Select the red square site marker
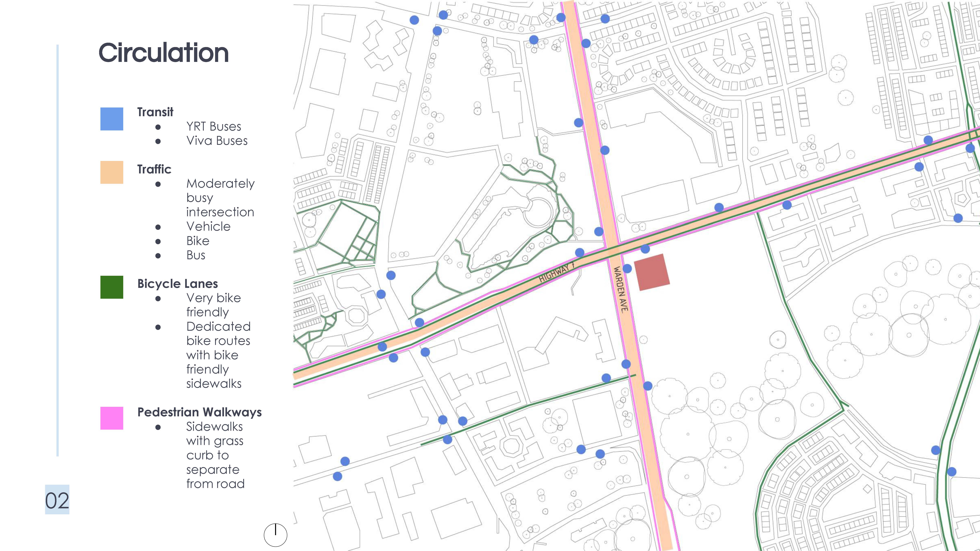The width and height of the screenshot is (980, 551). (652, 272)
